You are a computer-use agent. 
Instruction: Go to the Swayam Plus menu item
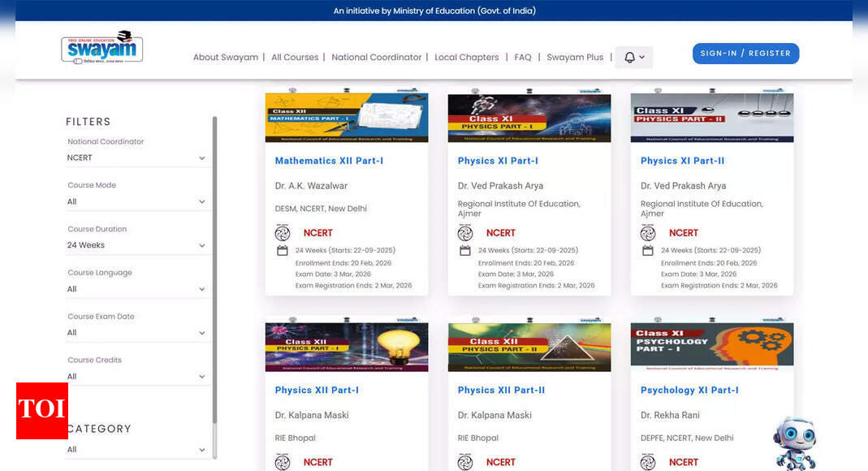575,58
